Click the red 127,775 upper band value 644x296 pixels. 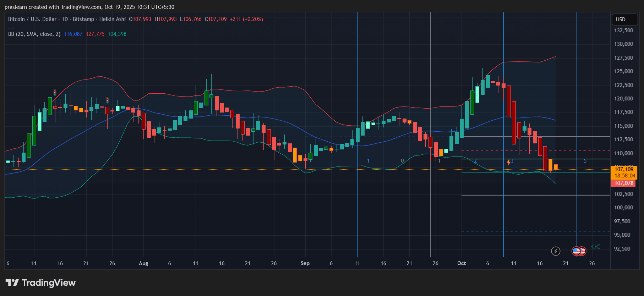[x=95, y=34]
